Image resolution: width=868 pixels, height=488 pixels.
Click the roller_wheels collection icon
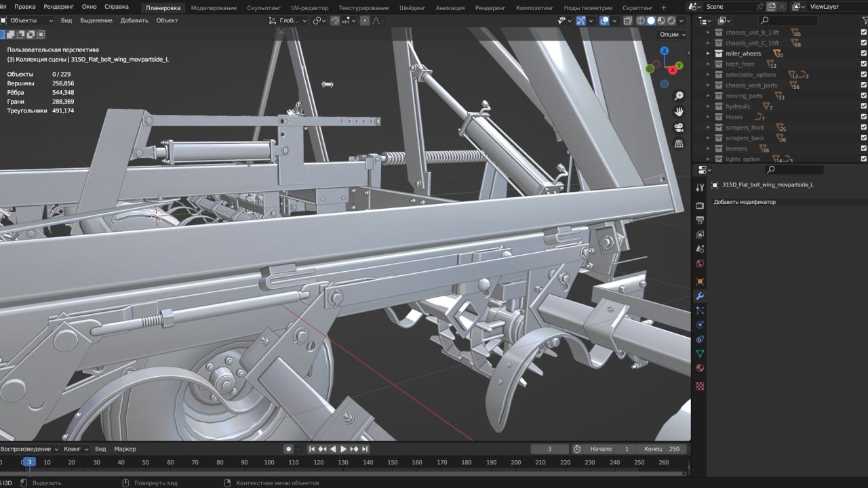[x=718, y=54]
